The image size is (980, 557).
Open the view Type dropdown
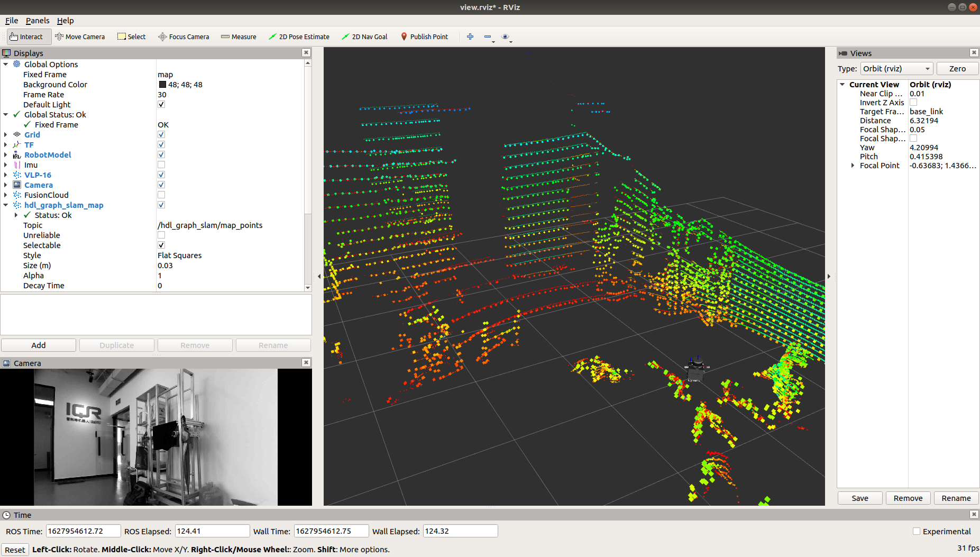pyautogui.click(x=896, y=69)
